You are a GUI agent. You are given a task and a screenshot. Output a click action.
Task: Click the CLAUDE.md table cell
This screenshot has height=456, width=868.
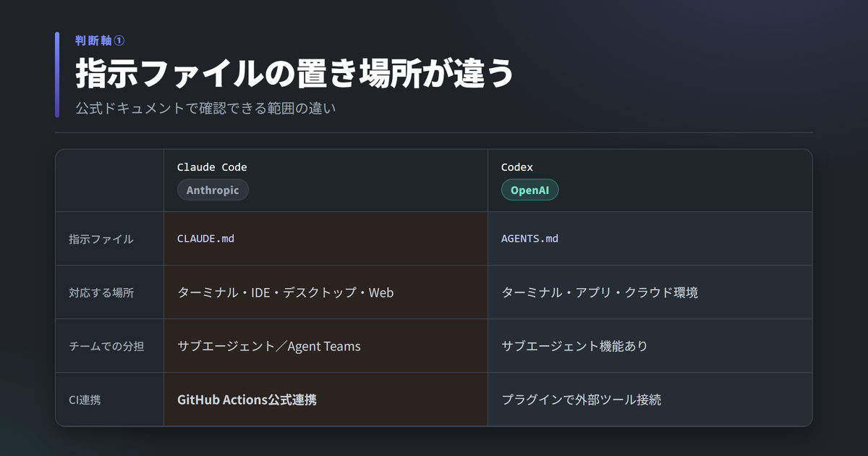click(x=325, y=239)
